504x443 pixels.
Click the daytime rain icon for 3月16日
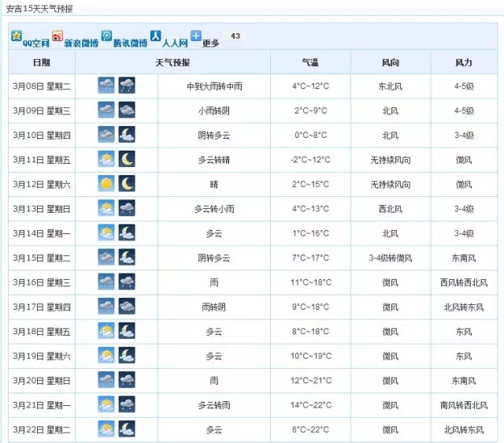(x=106, y=281)
